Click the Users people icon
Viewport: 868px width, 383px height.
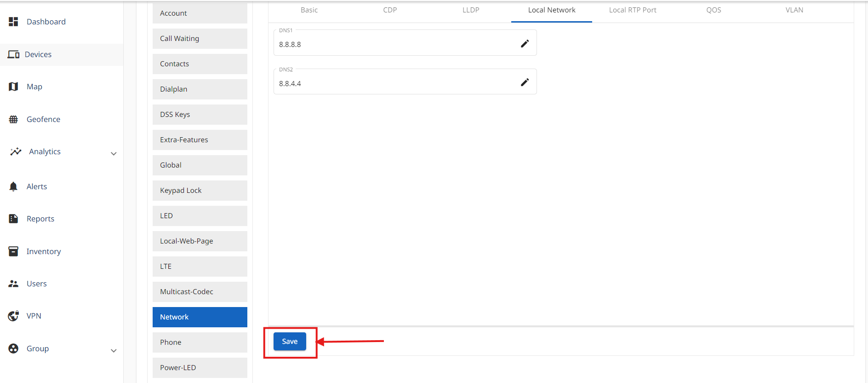coord(13,284)
